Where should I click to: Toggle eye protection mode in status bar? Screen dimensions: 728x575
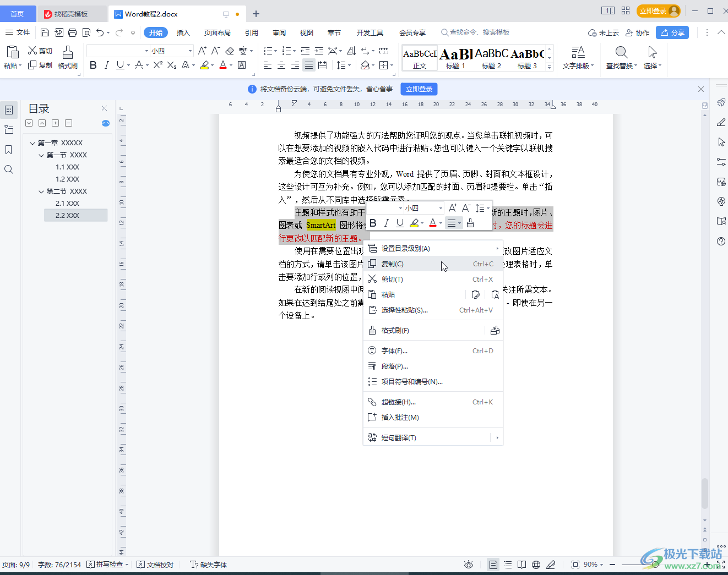click(469, 565)
